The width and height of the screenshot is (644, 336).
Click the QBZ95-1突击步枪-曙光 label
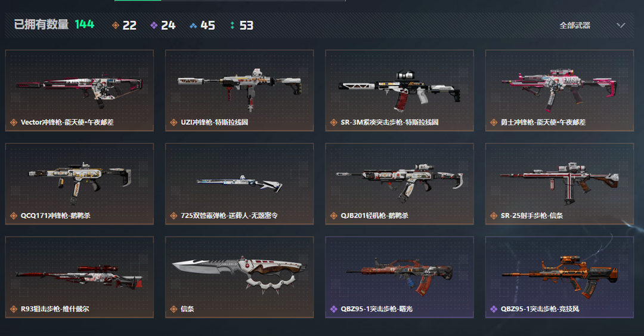click(x=376, y=309)
